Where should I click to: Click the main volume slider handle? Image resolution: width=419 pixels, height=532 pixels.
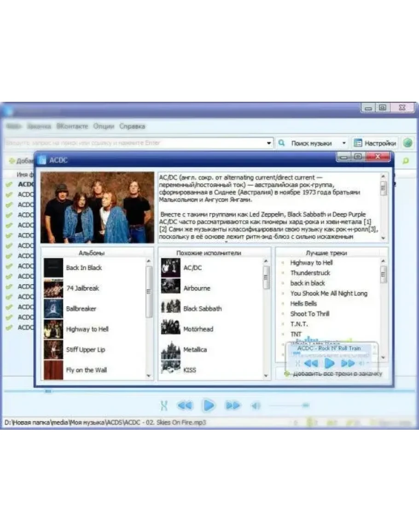pyautogui.click(x=305, y=405)
